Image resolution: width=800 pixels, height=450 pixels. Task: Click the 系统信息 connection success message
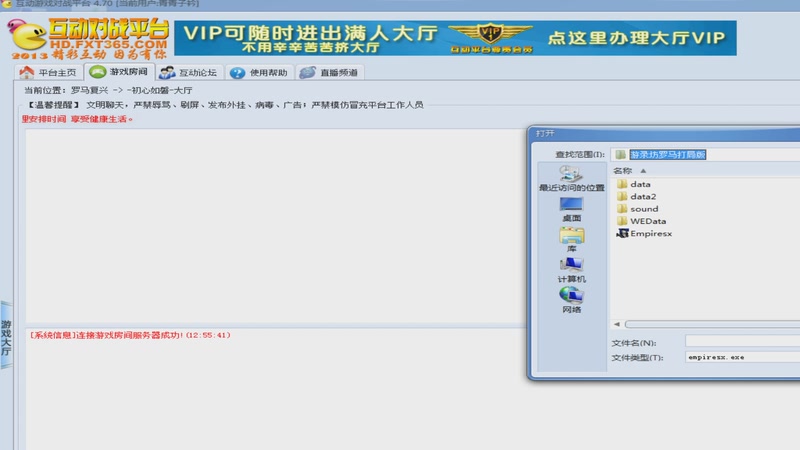130,335
